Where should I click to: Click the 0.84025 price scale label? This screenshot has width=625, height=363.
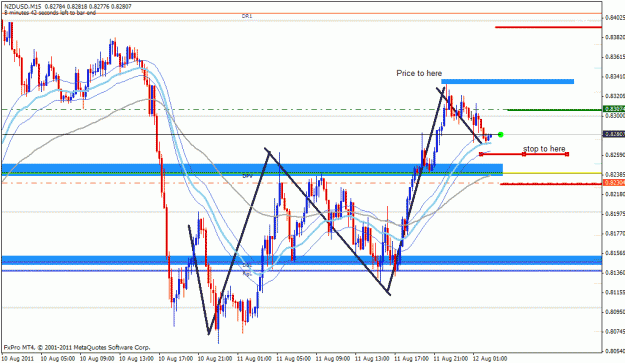615,18
